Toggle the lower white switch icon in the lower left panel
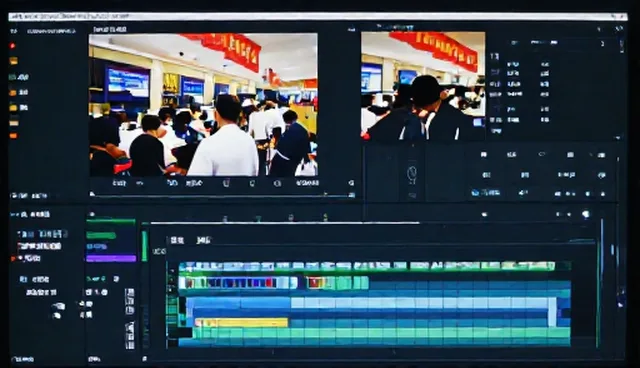The image size is (640, 368). tap(57, 315)
